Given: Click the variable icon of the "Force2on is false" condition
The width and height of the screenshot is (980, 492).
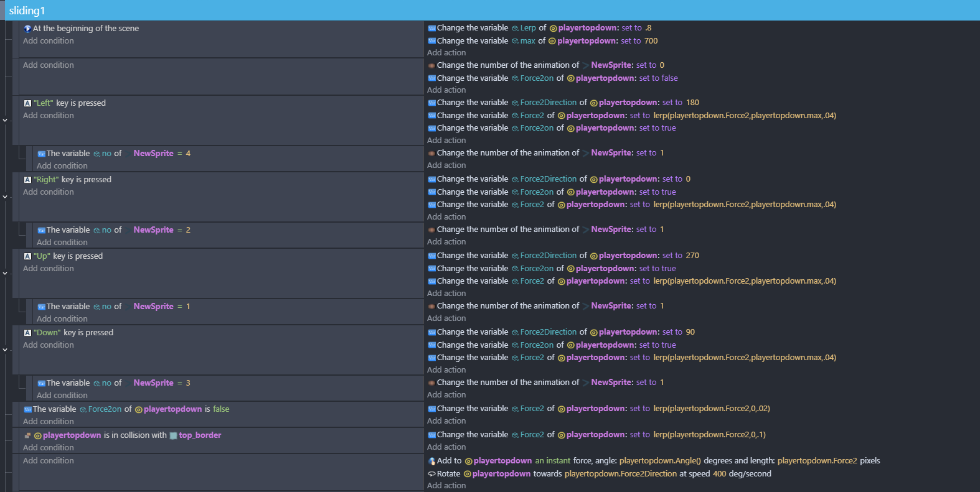Looking at the screenshot, I should click(27, 409).
